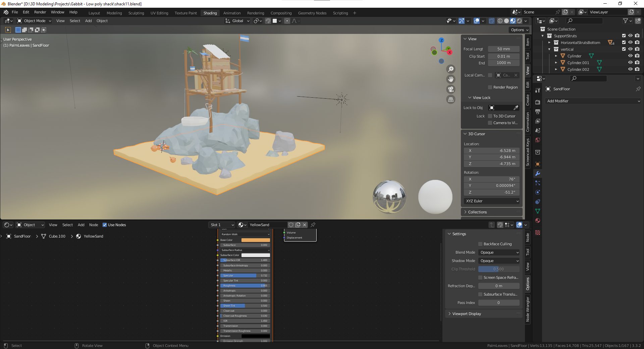Image resolution: width=644 pixels, height=349 pixels.
Task: Open Material properties tab icon
Action: tap(538, 220)
